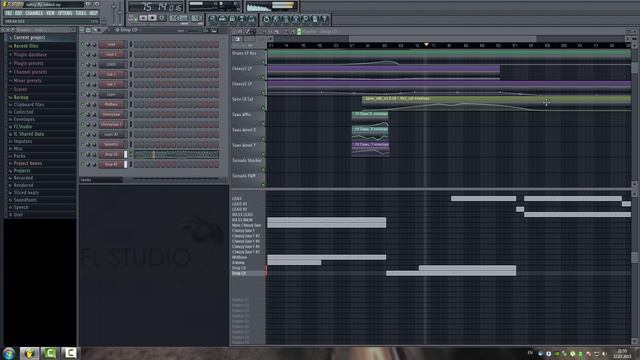Mute the Midbass channel green LED
Screen dimensions: 640x360
[82, 104]
